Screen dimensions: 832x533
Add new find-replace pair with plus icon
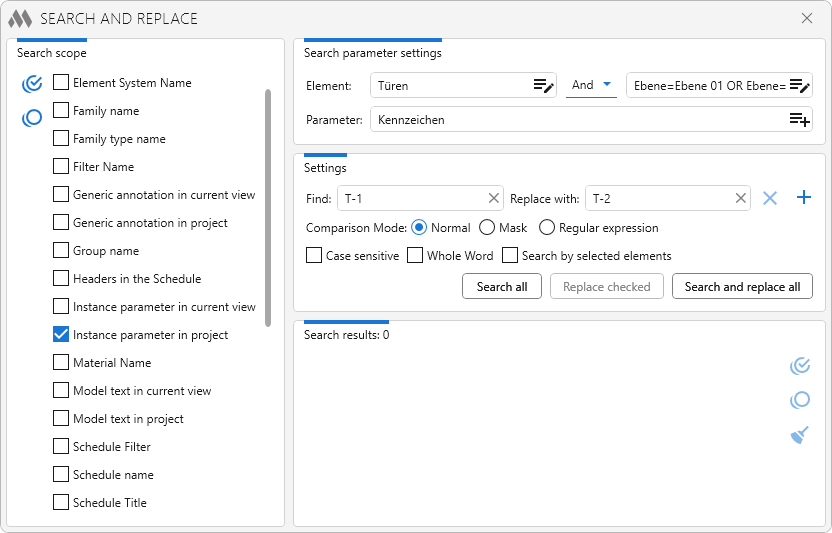point(804,197)
